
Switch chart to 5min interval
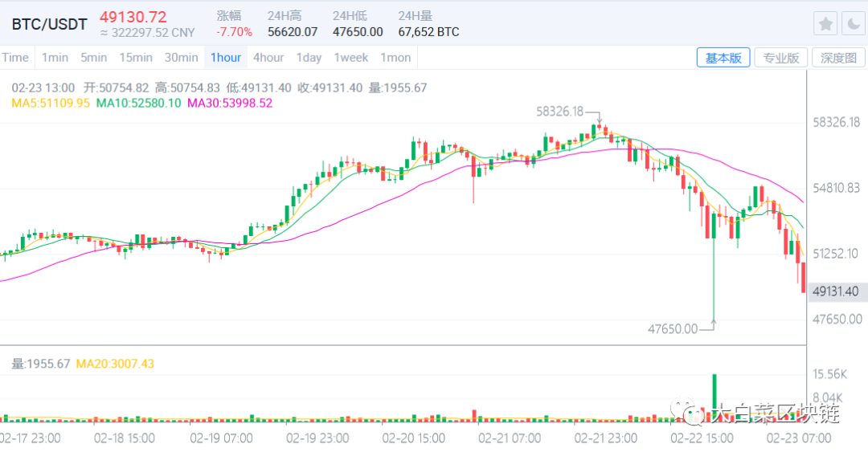94,57
